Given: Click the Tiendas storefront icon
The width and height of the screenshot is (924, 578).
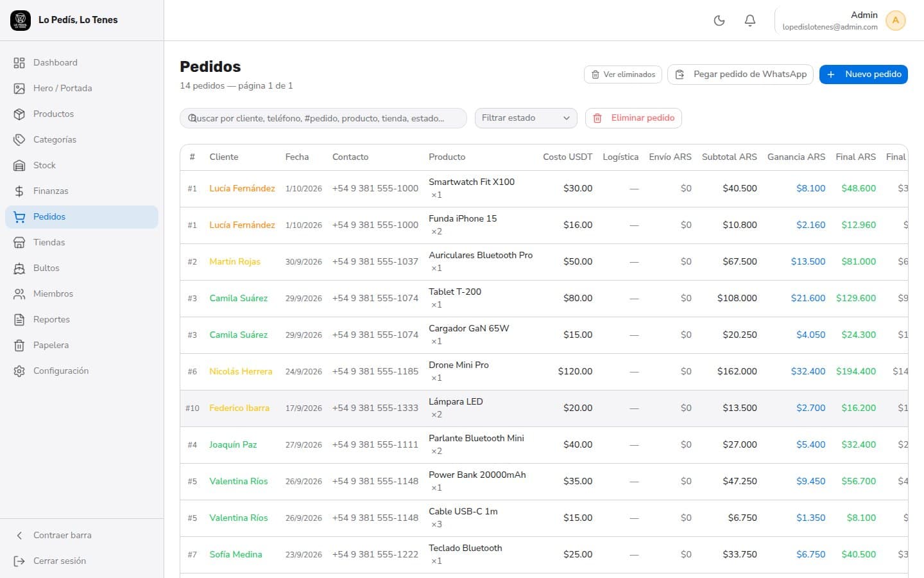Looking at the screenshot, I should pos(19,242).
